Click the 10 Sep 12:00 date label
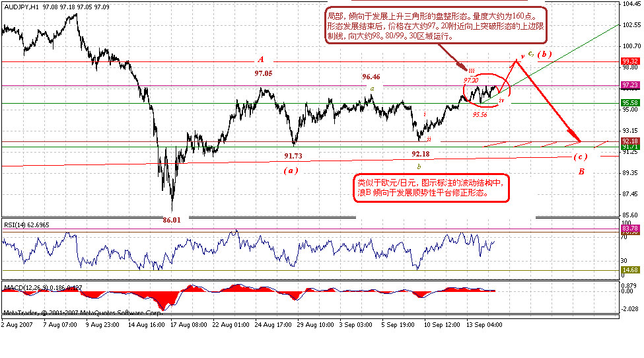Screen dimensions: 644x358 pos(442,325)
